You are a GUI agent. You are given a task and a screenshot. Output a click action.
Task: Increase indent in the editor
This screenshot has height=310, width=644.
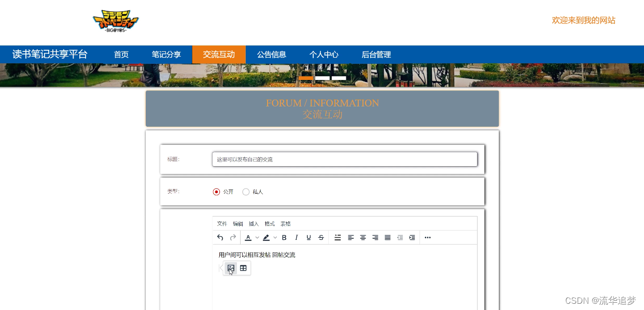click(x=412, y=238)
